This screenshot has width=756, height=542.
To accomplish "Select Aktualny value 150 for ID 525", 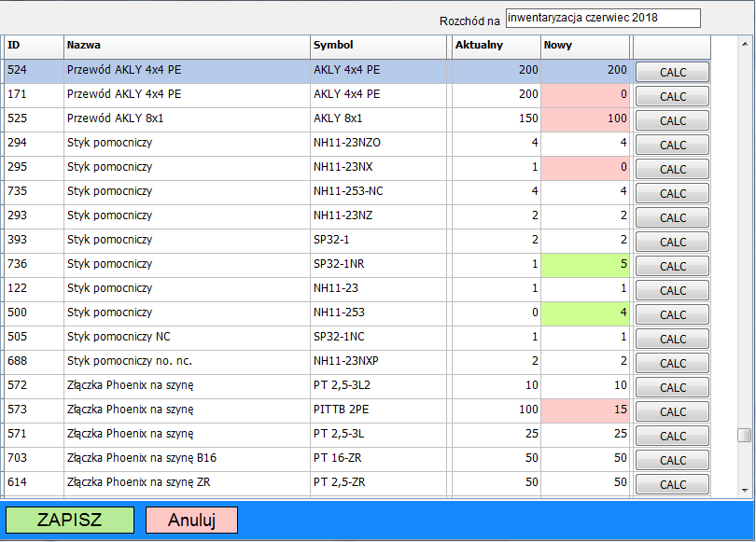I will click(497, 120).
